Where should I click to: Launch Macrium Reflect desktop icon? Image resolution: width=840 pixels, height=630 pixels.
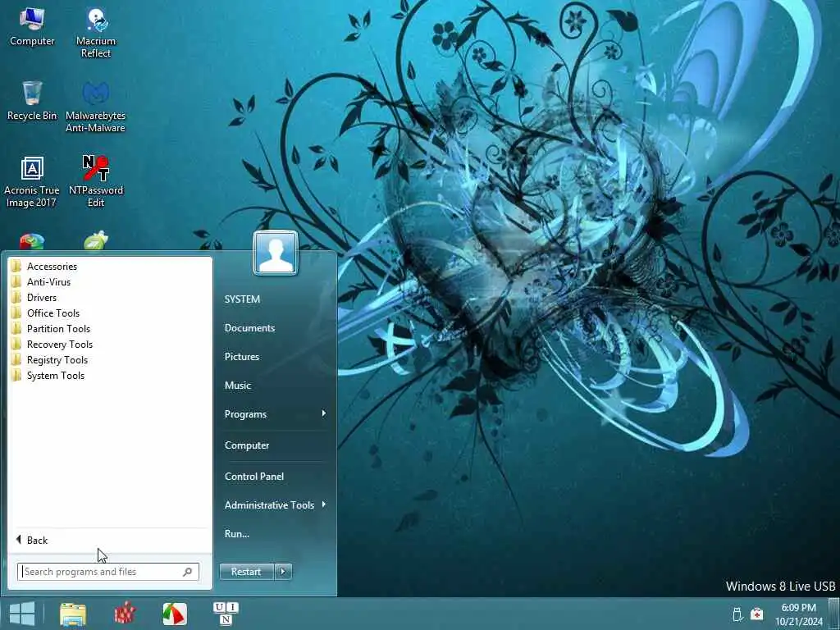96,33
